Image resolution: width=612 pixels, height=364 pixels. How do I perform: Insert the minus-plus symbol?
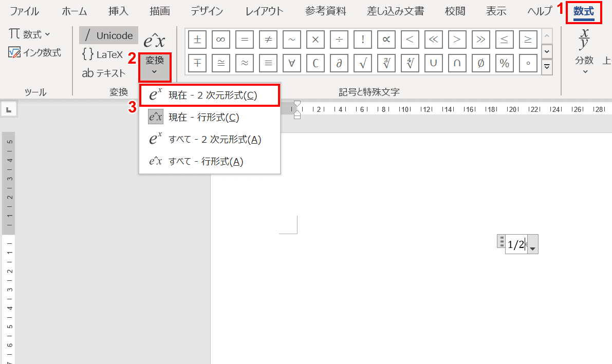pos(197,63)
